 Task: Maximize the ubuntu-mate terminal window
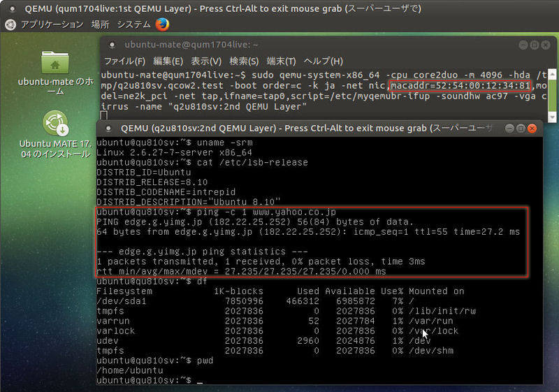[x=534, y=45]
